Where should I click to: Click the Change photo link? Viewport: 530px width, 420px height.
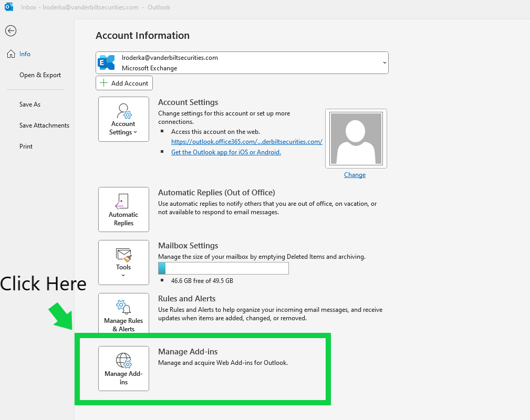point(355,175)
